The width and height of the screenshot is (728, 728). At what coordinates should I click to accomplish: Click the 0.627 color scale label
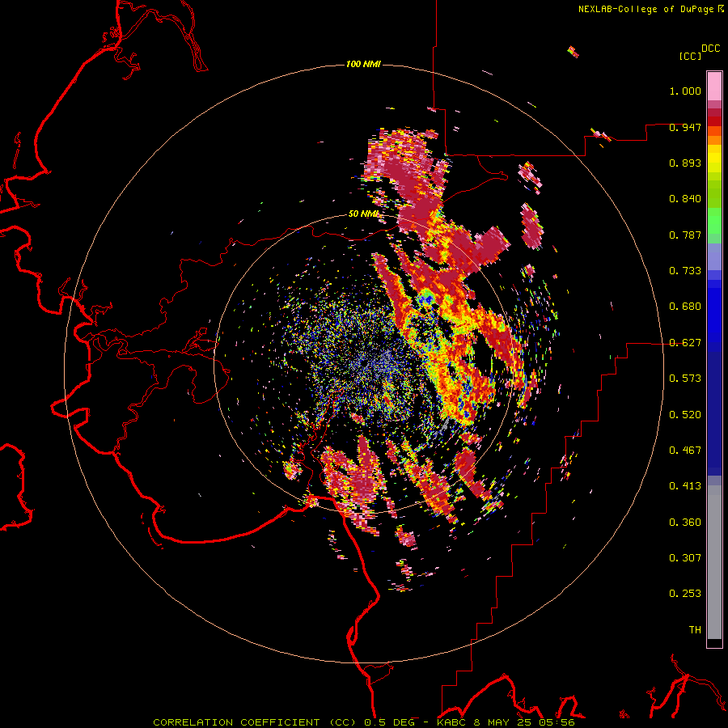[x=685, y=343]
